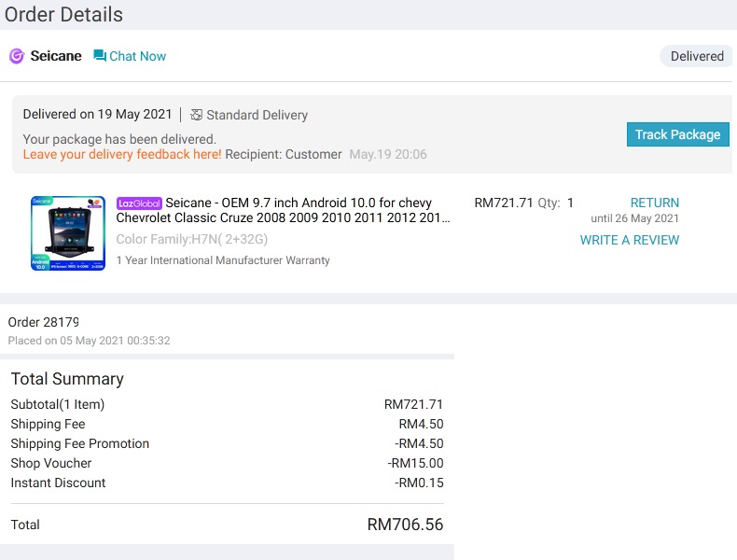The height and width of the screenshot is (560, 737).
Task: Click the -RM4.50 promotion amount
Action: pyautogui.click(x=419, y=443)
